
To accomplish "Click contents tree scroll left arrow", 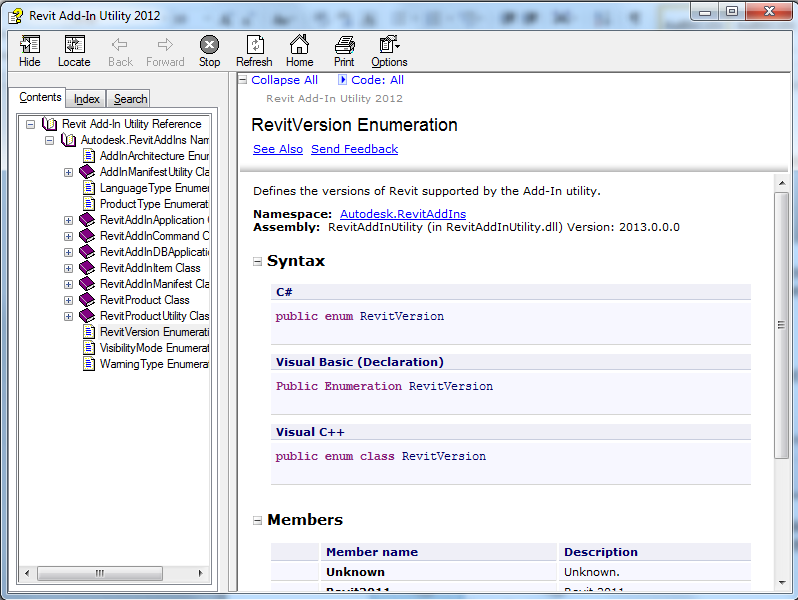I will [27, 573].
